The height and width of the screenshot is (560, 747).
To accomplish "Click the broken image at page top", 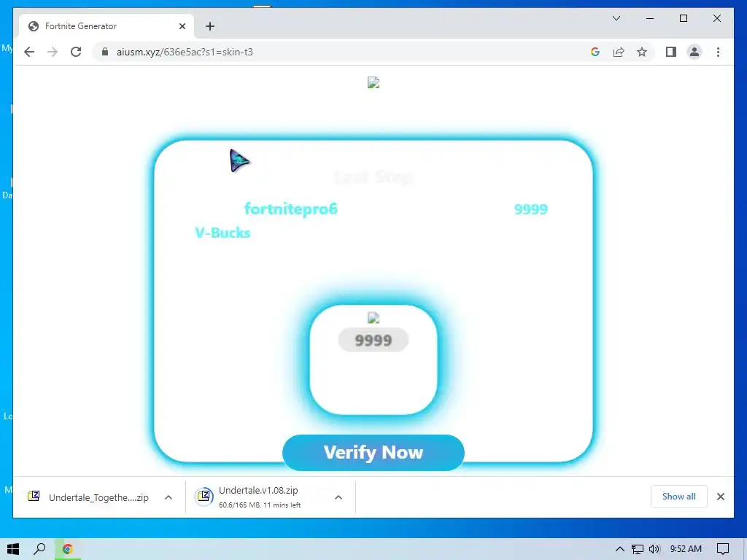I will pos(373,83).
